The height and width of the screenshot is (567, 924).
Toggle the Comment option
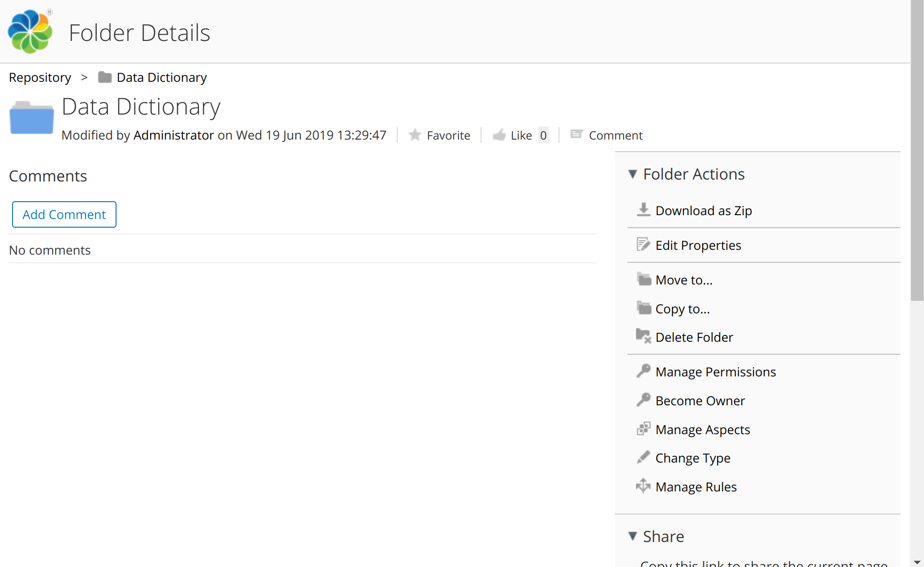(606, 135)
